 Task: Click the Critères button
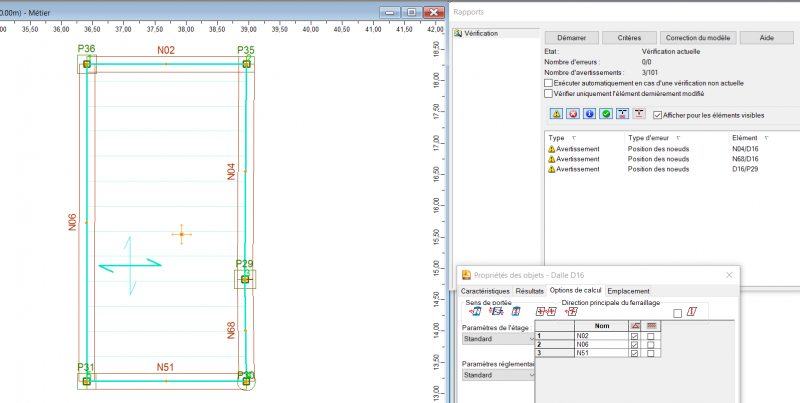pyautogui.click(x=629, y=38)
